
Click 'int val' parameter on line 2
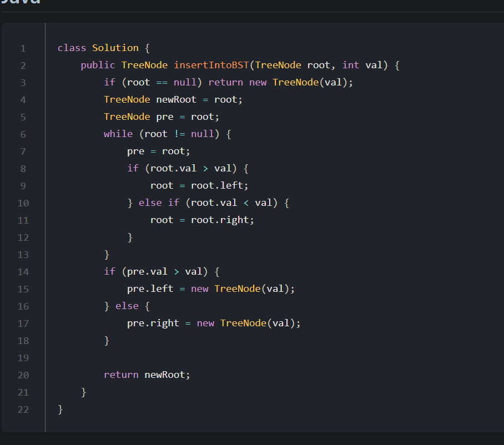click(362, 65)
